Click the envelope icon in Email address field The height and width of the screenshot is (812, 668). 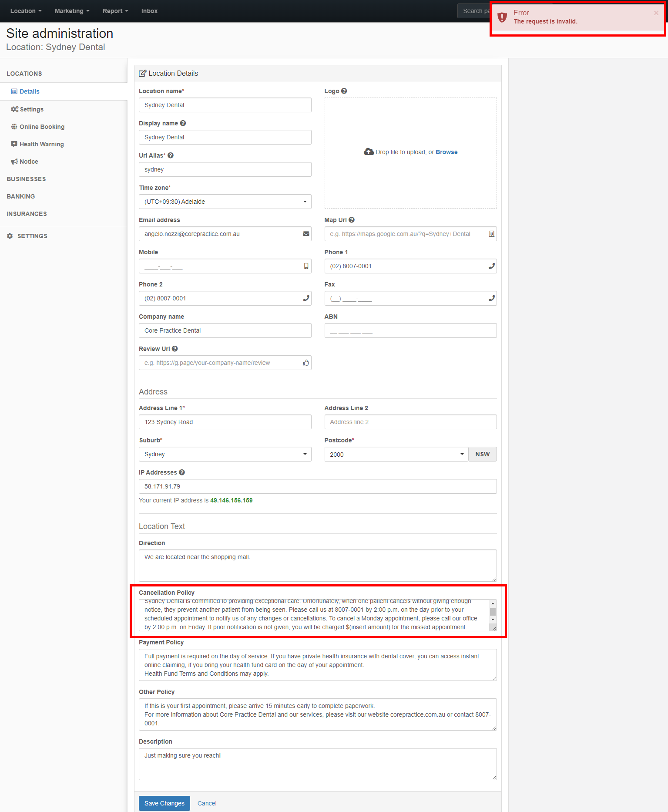(x=306, y=234)
